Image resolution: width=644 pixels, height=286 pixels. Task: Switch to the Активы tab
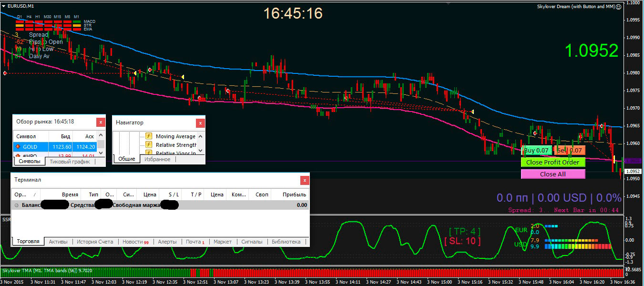pyautogui.click(x=58, y=242)
